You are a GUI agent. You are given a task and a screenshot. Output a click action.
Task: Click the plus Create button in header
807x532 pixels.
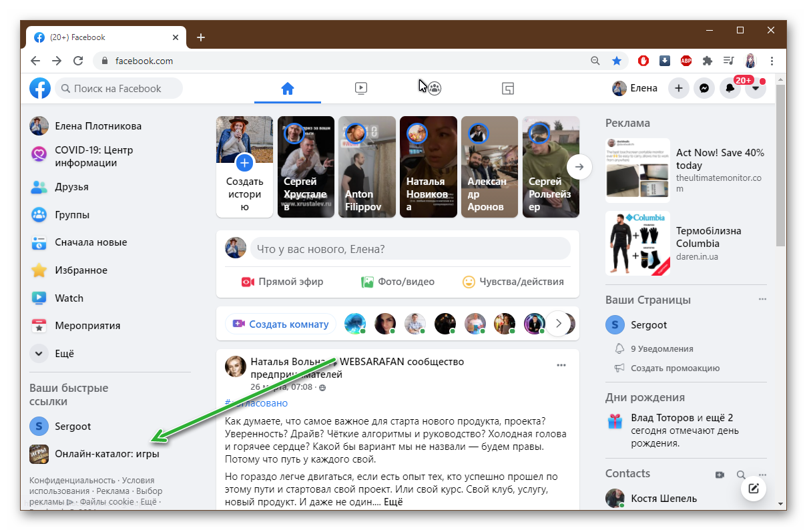click(678, 88)
